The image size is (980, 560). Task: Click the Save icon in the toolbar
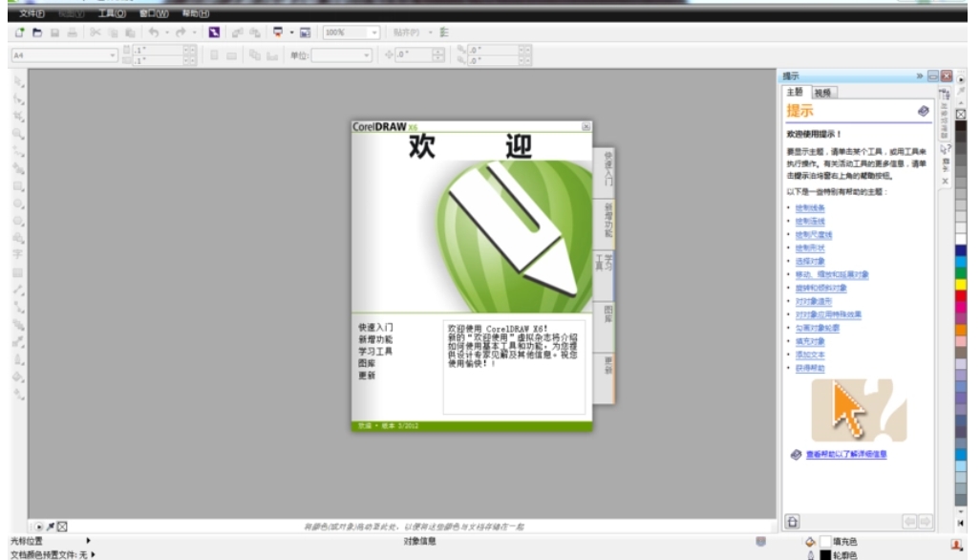(x=55, y=32)
